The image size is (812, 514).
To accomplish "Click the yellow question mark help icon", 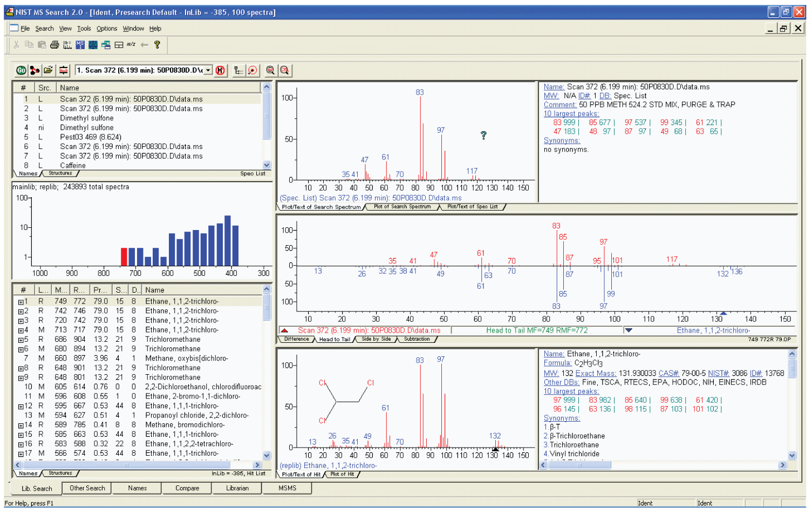I will point(157,45).
